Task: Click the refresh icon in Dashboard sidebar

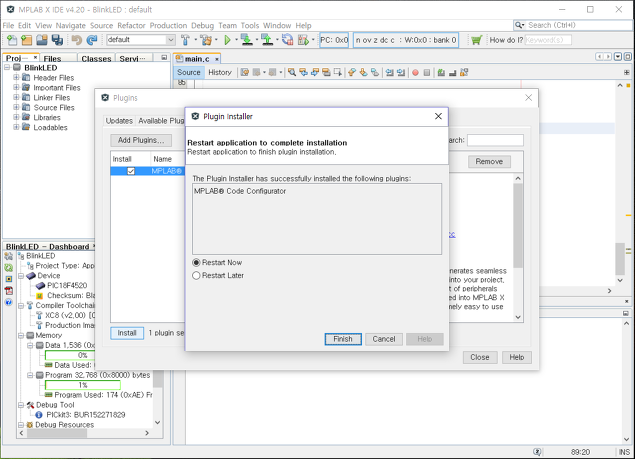Action: 9,267
